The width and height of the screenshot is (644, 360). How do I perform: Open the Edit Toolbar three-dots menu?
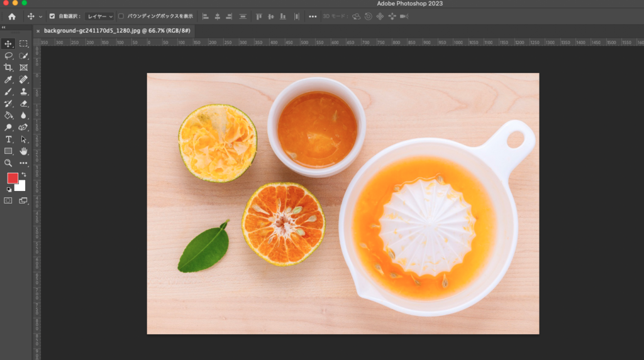(x=23, y=163)
